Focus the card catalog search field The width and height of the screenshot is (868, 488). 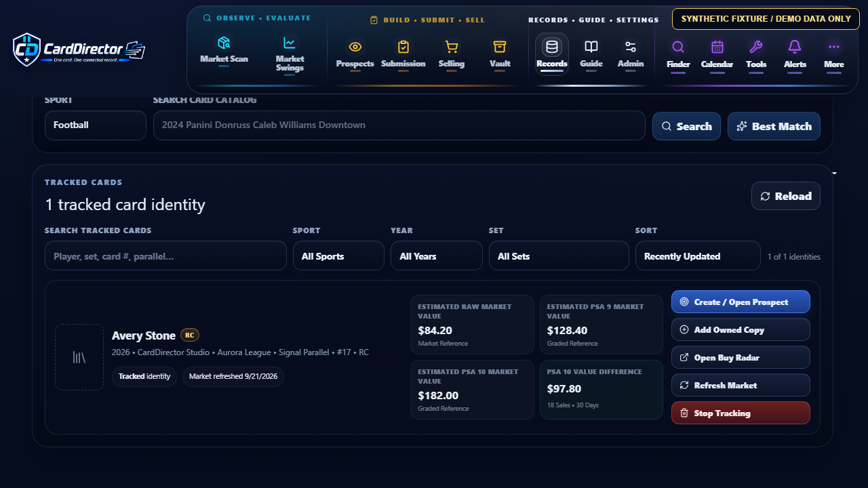point(399,125)
